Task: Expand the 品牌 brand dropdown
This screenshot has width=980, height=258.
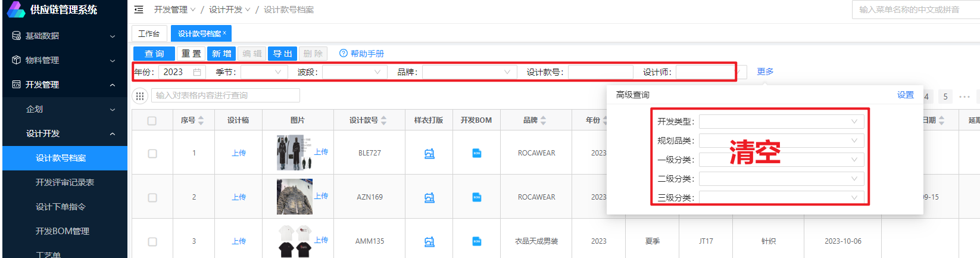Action: [507, 72]
